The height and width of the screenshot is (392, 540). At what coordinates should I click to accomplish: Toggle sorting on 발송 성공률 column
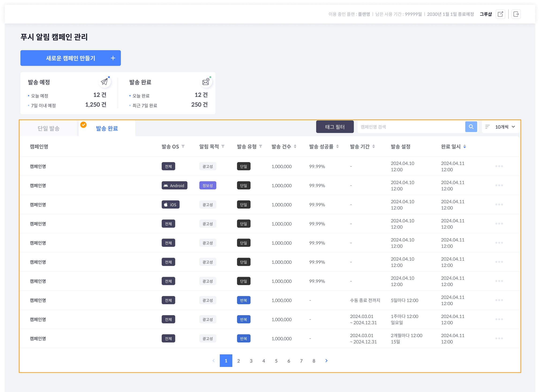point(337,146)
